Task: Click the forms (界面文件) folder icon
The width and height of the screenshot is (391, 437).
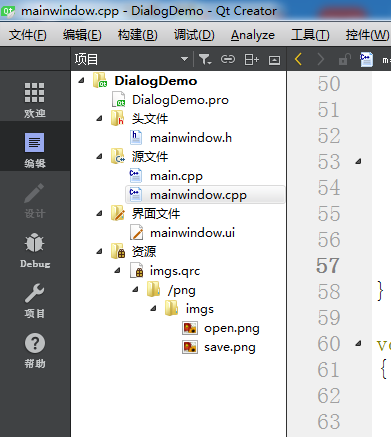Action: [118, 213]
